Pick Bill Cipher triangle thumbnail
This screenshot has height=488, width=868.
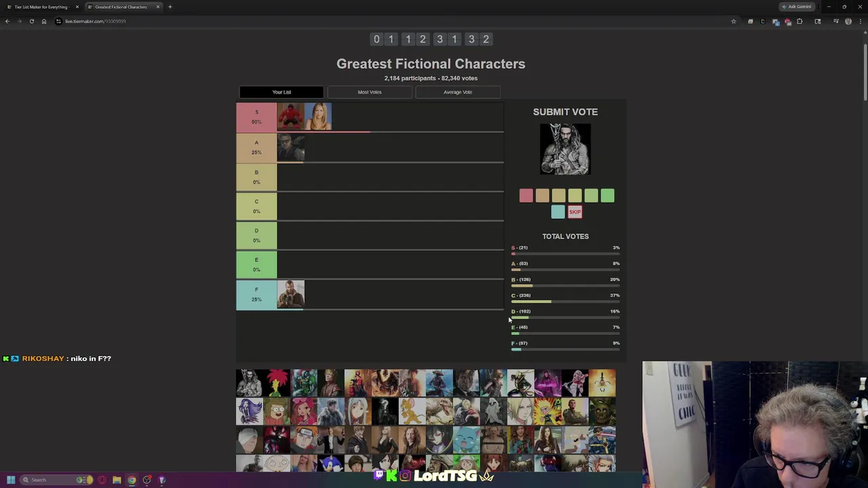pyautogui.click(x=602, y=383)
